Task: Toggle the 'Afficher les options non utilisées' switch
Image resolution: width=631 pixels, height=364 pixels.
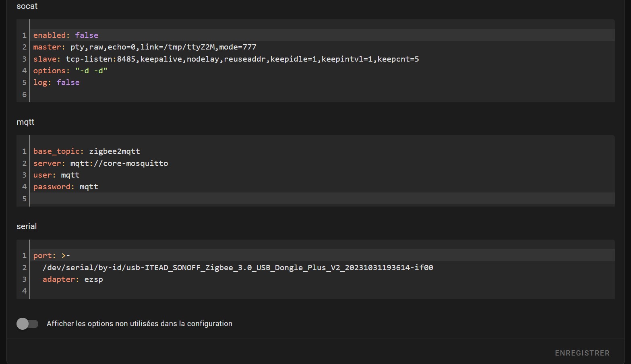Action: tap(27, 324)
